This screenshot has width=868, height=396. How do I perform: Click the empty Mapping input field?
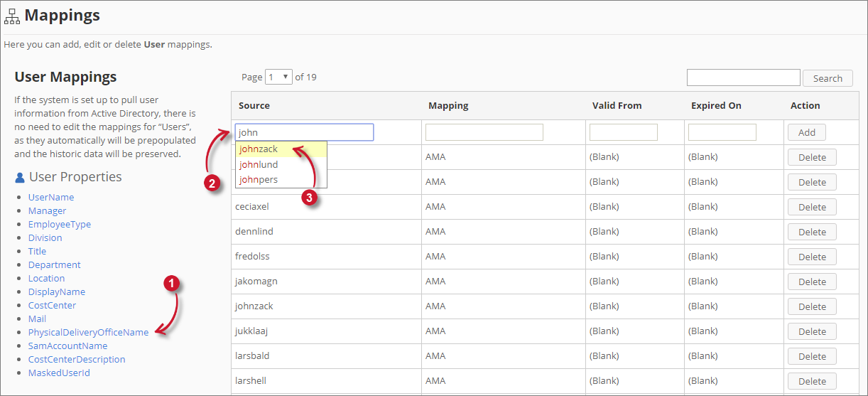click(484, 132)
